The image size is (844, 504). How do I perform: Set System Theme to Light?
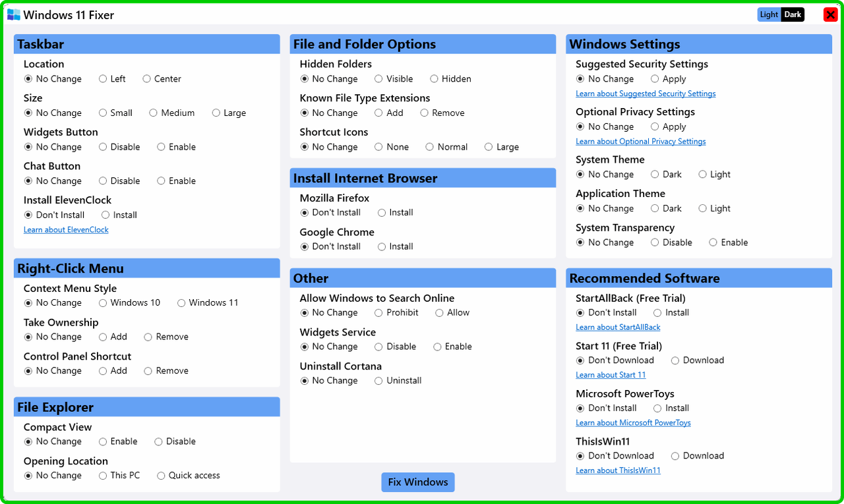click(x=715, y=175)
